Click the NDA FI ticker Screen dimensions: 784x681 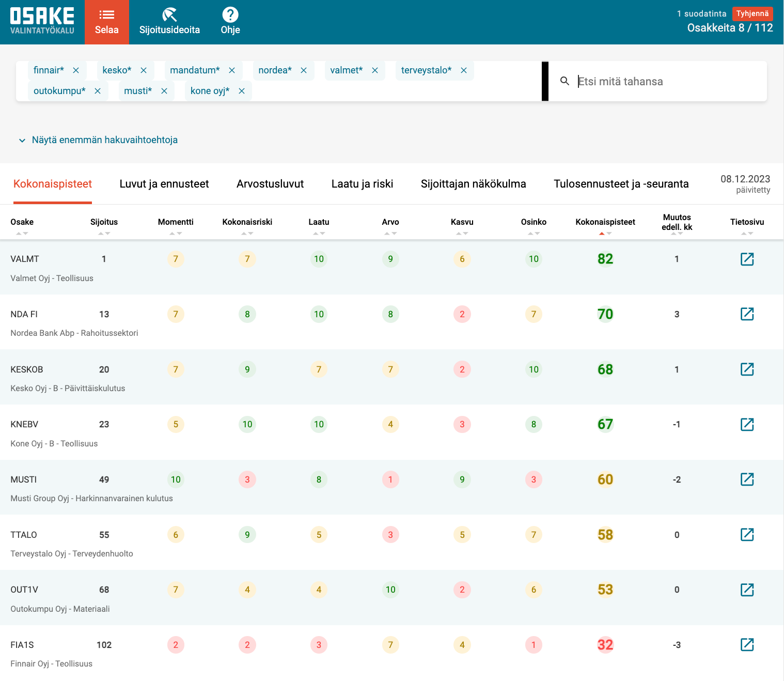tap(24, 314)
